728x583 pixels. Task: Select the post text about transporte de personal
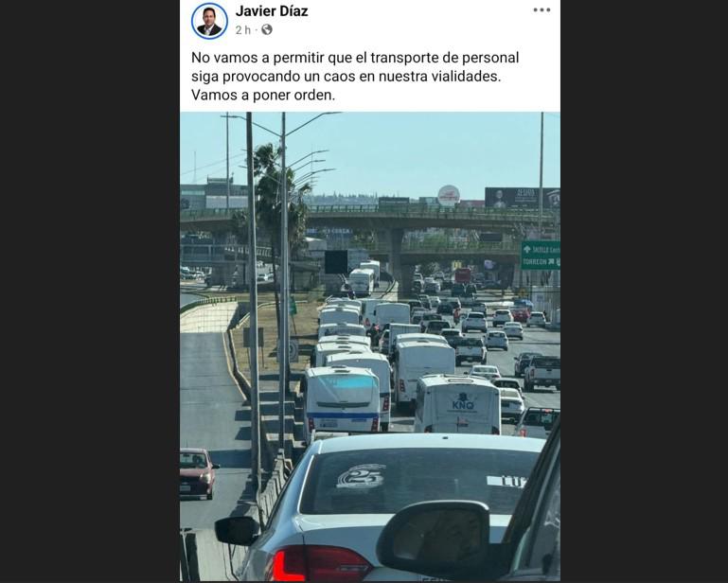click(355, 76)
